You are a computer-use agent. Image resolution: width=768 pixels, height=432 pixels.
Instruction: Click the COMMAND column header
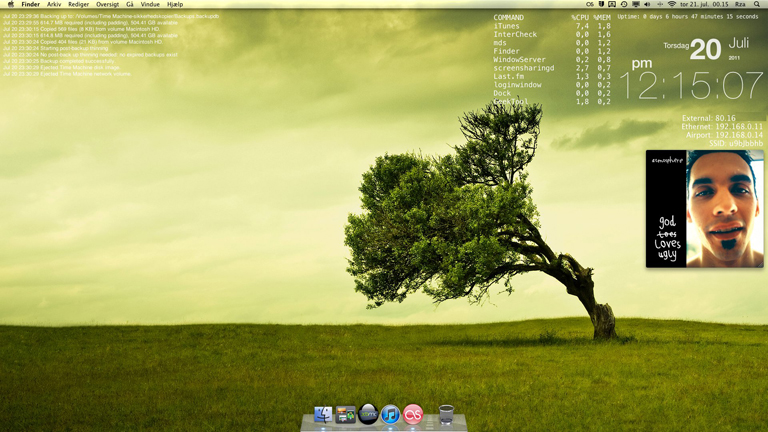[x=508, y=17]
